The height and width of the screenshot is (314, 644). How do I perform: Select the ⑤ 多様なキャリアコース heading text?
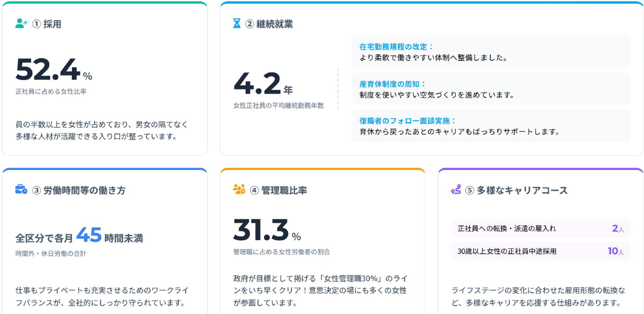click(x=516, y=191)
